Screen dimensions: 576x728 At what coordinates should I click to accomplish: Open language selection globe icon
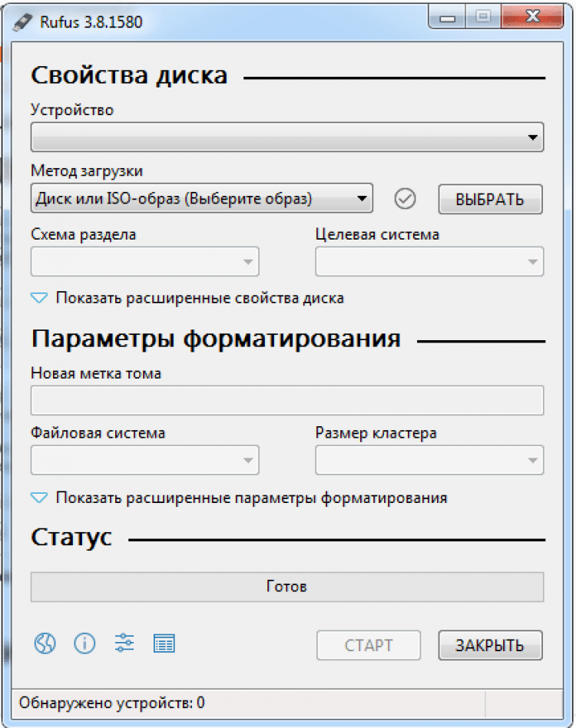(x=45, y=644)
